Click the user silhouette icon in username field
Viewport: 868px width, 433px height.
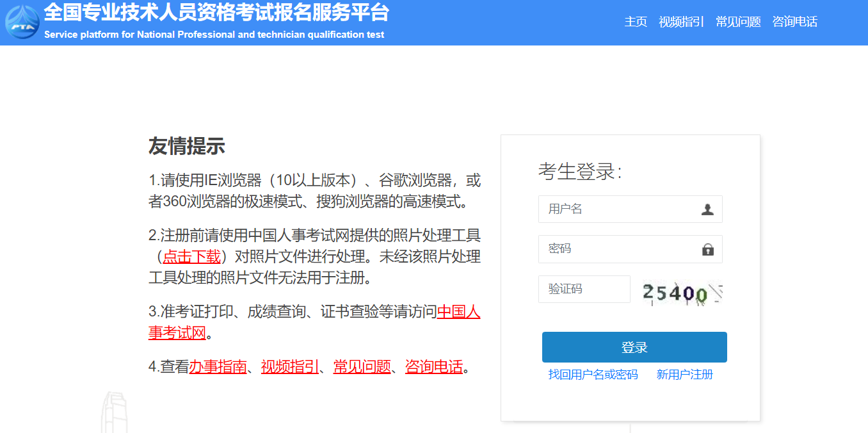coord(707,209)
